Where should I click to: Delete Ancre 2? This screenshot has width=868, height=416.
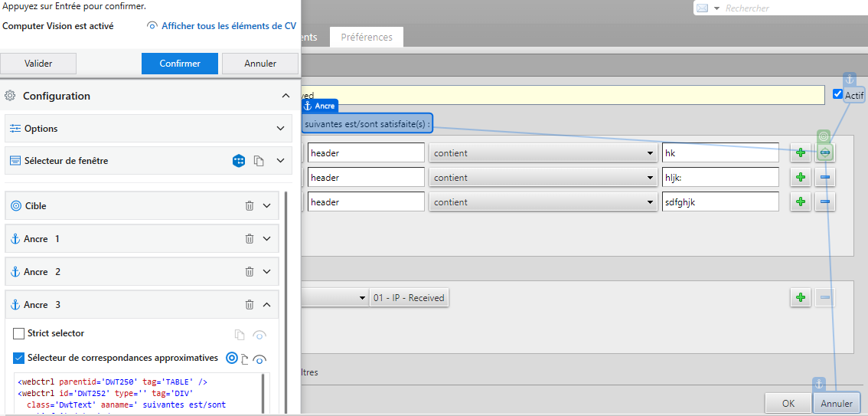point(250,271)
